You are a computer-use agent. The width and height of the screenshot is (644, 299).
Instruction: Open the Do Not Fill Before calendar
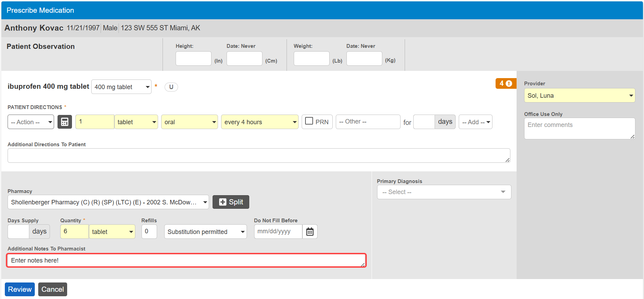click(310, 232)
